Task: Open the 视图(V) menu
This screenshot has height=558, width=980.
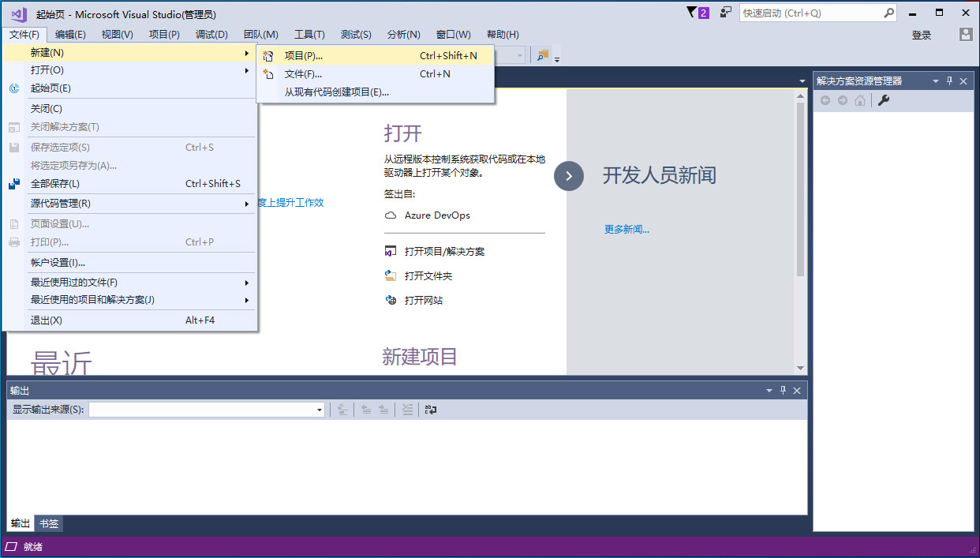Action: pos(118,35)
